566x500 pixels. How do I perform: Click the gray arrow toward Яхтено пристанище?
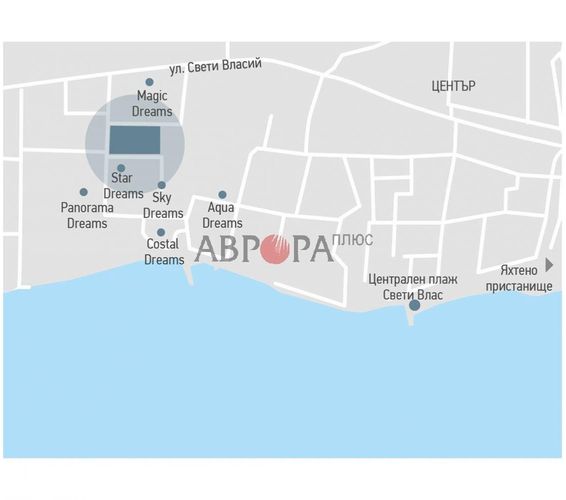549,265
